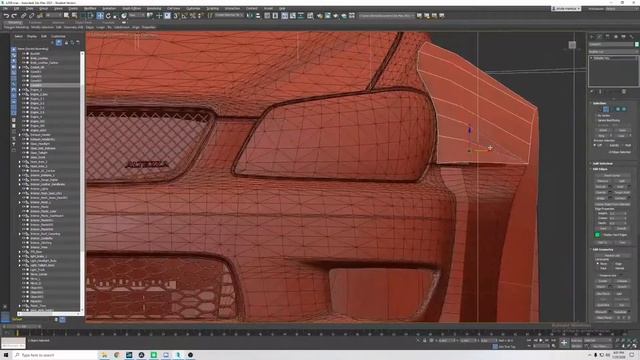Select Editable Poly in the modifier stack
Screen dimensions: 640x360
(602, 58)
